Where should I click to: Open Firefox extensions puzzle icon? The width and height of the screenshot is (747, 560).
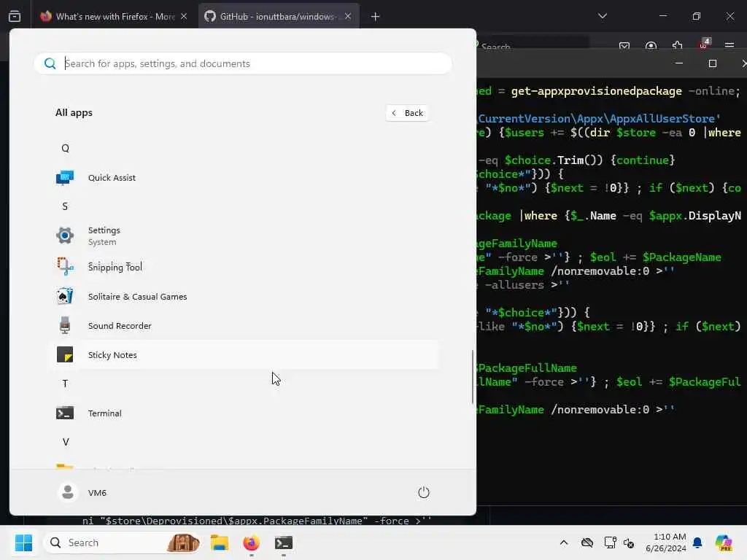(x=678, y=46)
